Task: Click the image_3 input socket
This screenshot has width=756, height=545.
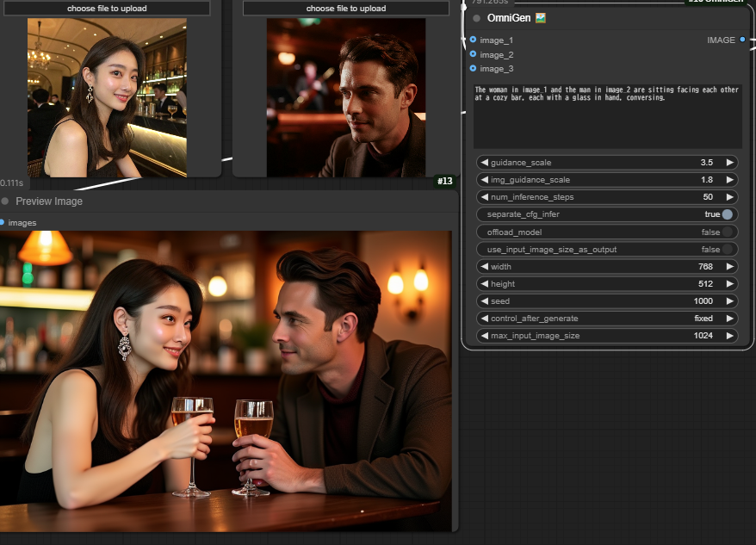Action: (x=473, y=69)
